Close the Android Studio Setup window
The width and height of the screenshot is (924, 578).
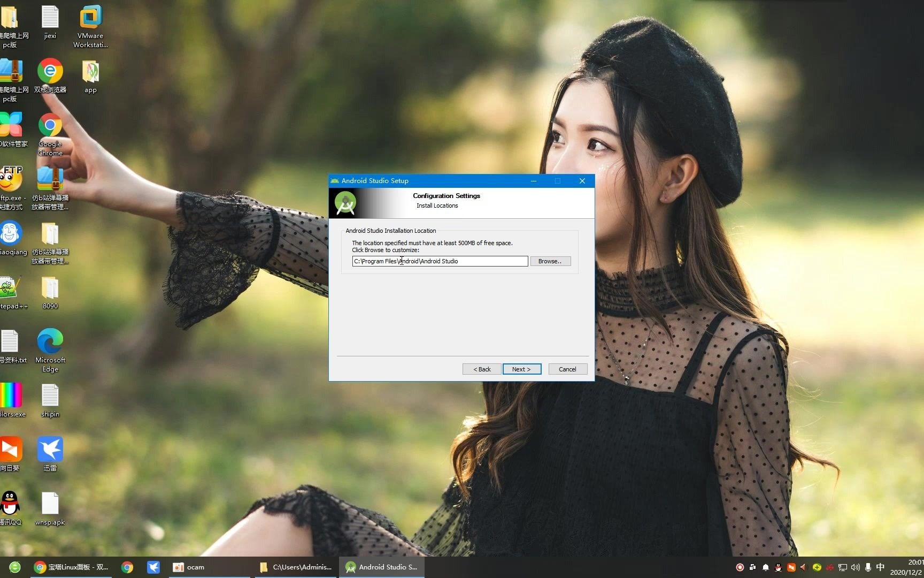pyautogui.click(x=582, y=181)
